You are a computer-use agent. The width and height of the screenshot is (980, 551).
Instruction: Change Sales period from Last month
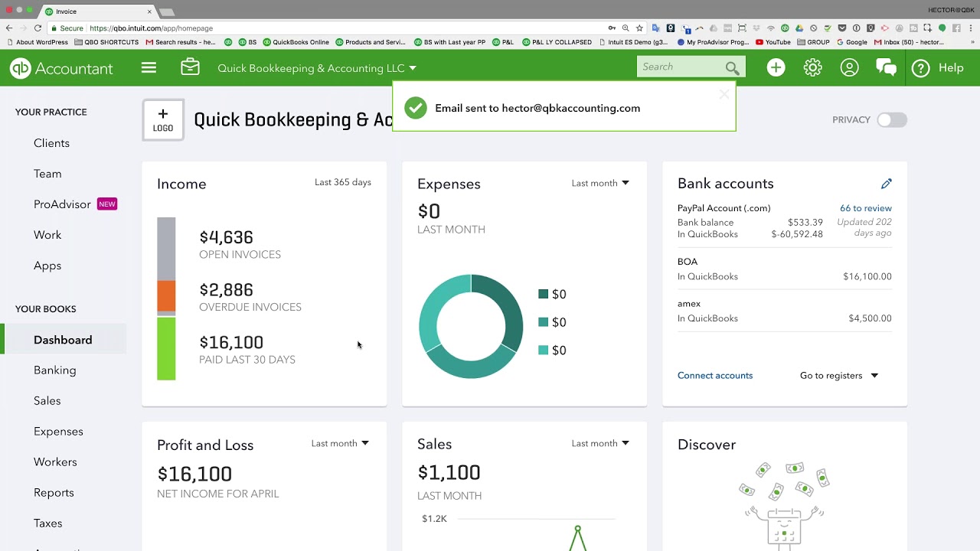(600, 443)
